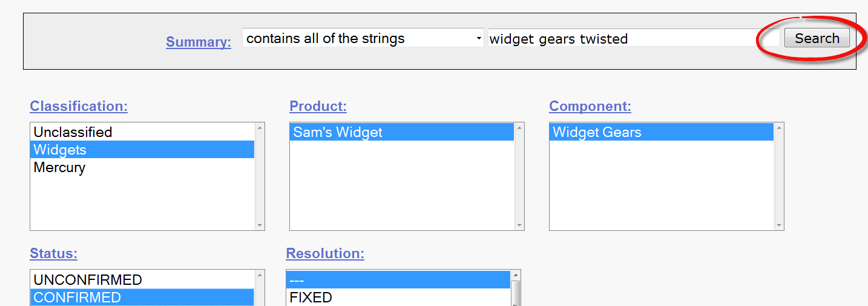The width and height of the screenshot is (868, 306).
Task: Select Sam's Widget in Product list
Action: [x=338, y=132]
